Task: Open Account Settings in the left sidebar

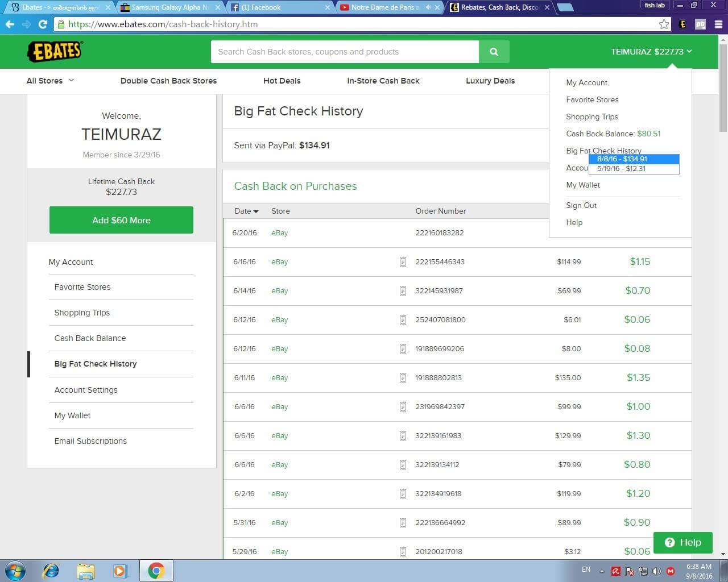Action: coord(86,390)
